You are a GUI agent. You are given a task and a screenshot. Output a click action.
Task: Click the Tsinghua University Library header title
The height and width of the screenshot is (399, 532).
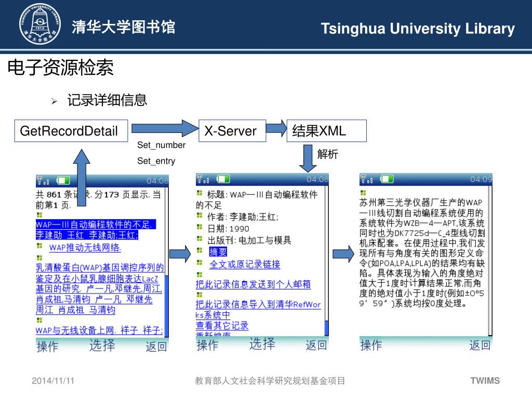coord(418,29)
